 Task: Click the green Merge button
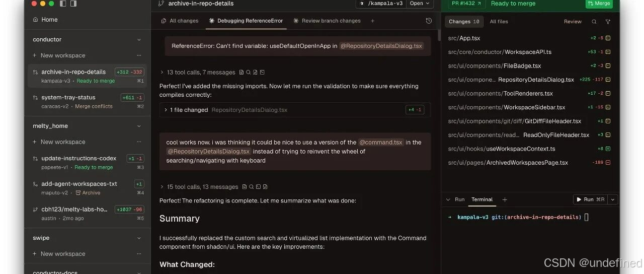[599, 4]
